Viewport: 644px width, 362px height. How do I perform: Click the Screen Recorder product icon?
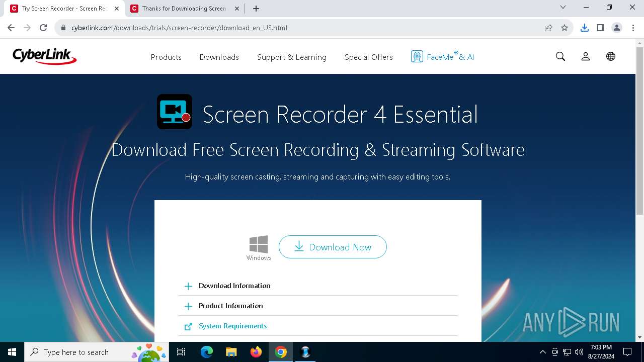click(175, 112)
